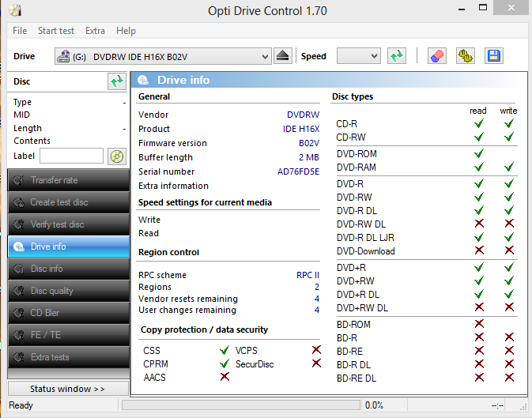Switch to Transfer rate tab

[69, 180]
